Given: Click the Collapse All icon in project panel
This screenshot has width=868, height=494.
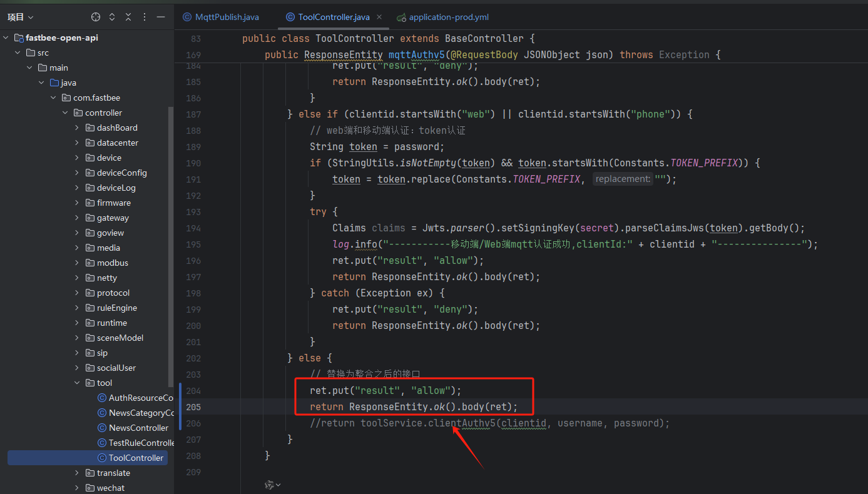Looking at the screenshot, I should (128, 17).
